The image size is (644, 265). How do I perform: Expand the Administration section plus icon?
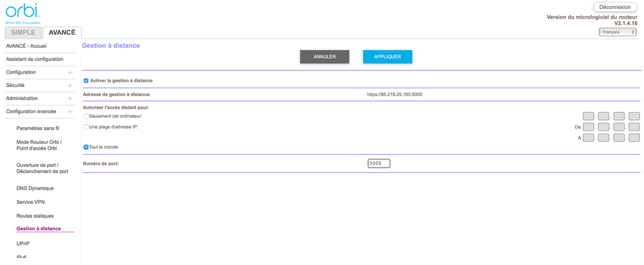tap(70, 99)
